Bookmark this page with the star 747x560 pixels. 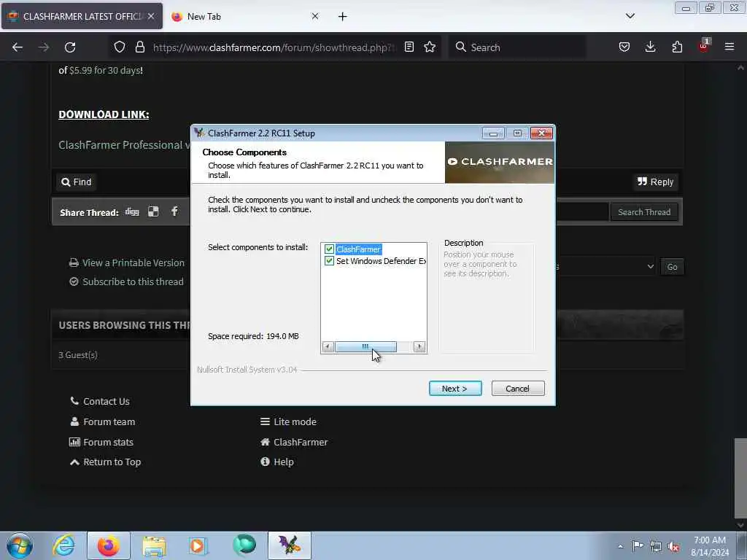tap(430, 47)
